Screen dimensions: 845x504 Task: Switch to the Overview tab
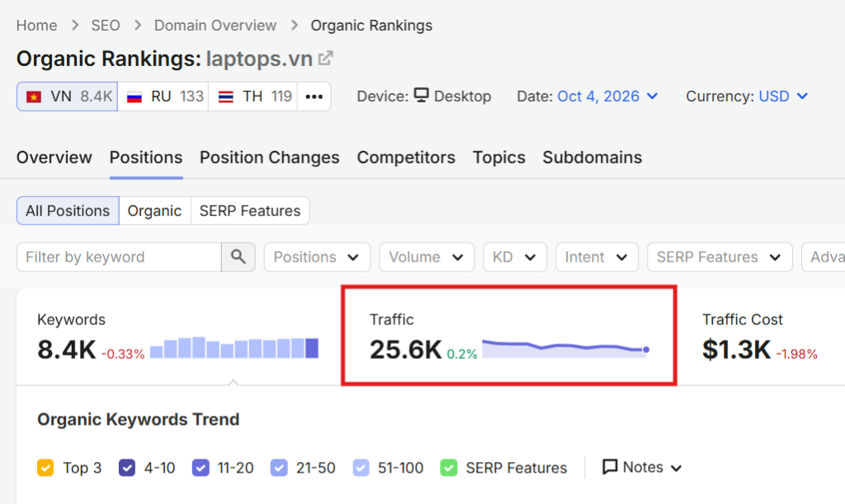click(x=54, y=158)
